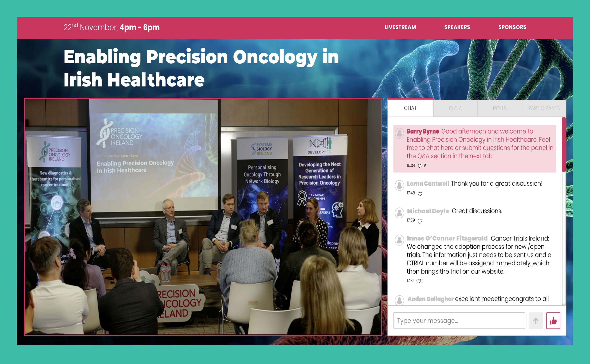Open the Polls tab
The height and width of the screenshot is (364, 590).
coord(499,108)
